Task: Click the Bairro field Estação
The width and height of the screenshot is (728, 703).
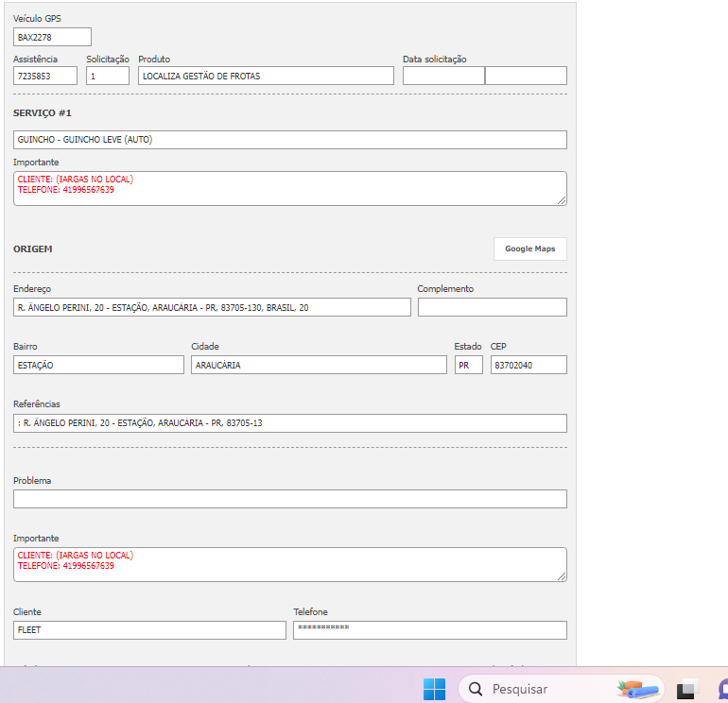Action: [98, 365]
